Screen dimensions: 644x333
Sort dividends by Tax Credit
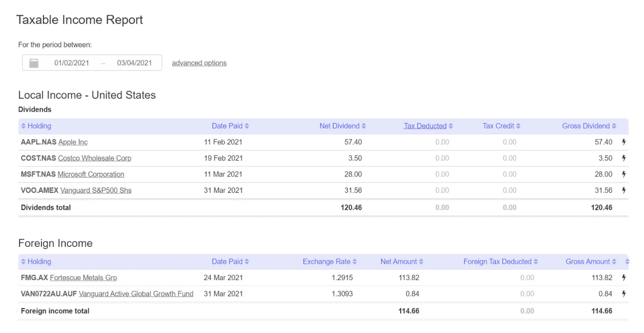pos(501,126)
